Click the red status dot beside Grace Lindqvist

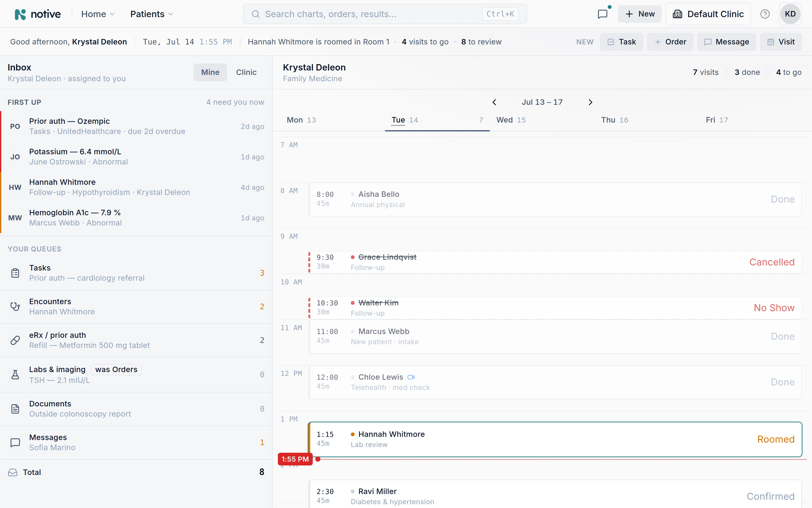point(353,257)
